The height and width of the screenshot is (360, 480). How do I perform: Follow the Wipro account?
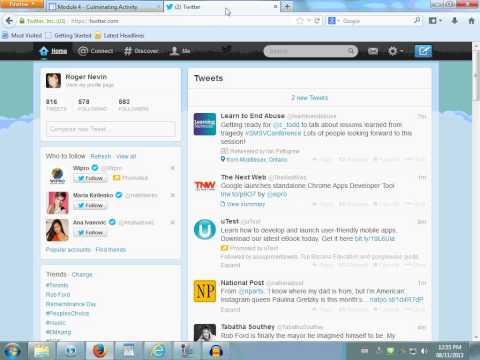(90, 178)
